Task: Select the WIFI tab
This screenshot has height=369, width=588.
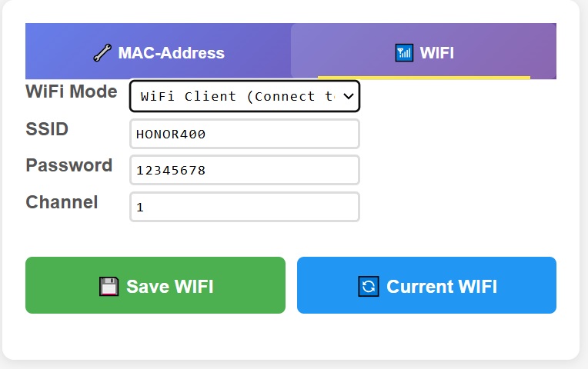Action: click(424, 52)
